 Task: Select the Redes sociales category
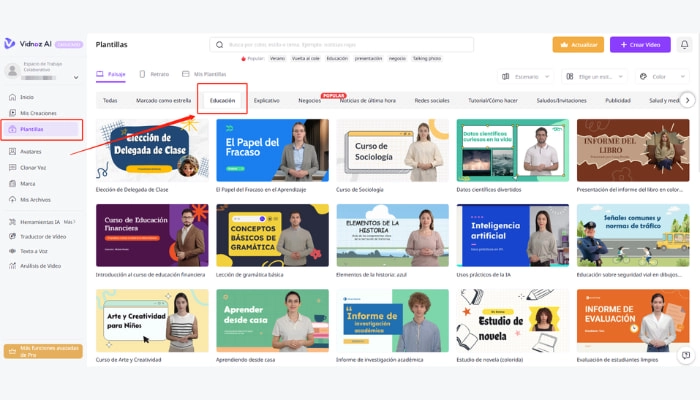tap(432, 100)
